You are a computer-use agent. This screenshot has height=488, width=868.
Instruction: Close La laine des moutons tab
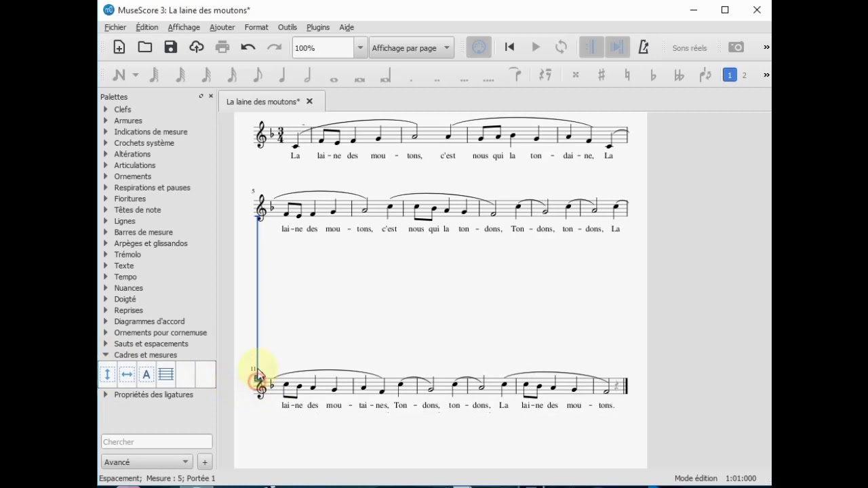(x=309, y=102)
